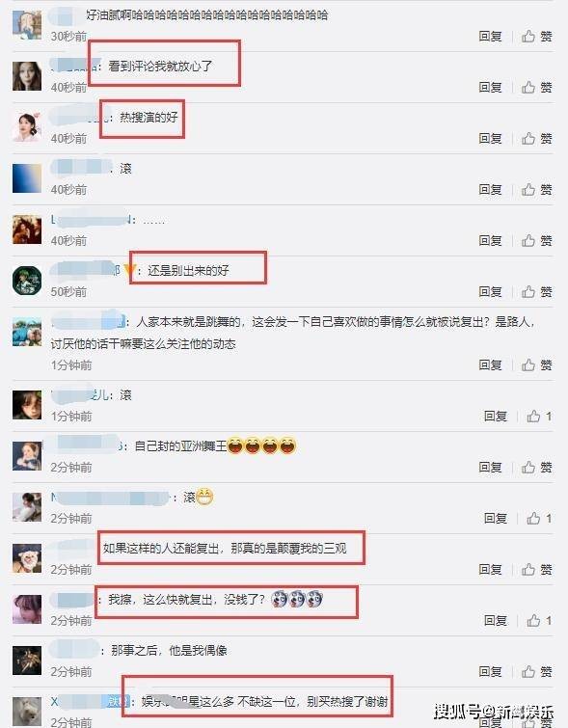Image resolution: width=568 pixels, height=728 pixels.
Task: Reply to the '没钱了?' comment
Action: [x=496, y=620]
